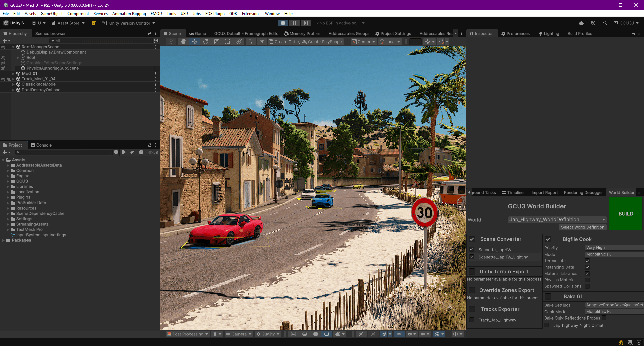Open the Post Processing dropdown
This screenshot has height=346, width=644.
[x=187, y=334]
